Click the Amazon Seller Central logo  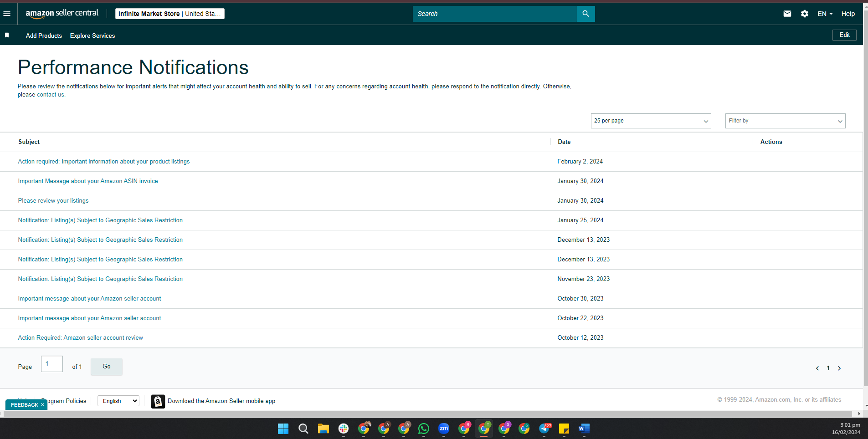click(62, 14)
